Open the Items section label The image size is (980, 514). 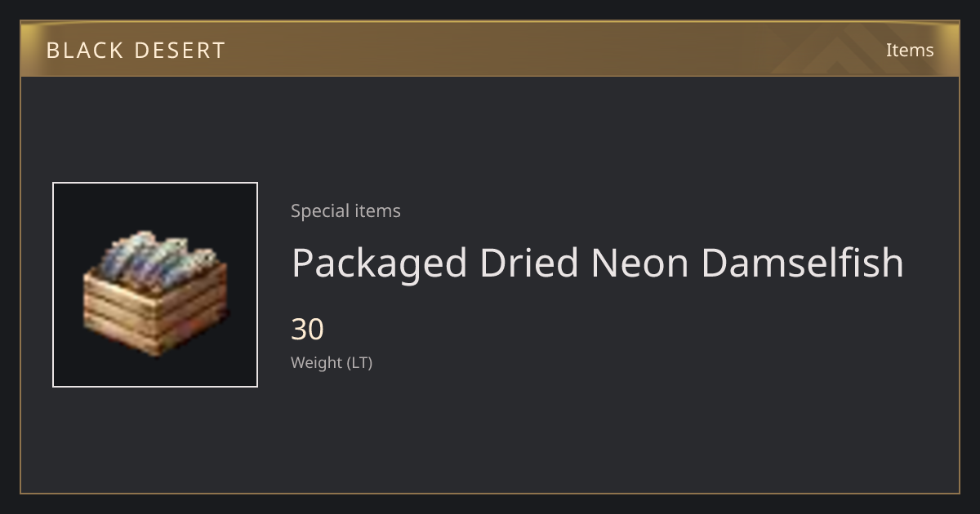(910, 50)
